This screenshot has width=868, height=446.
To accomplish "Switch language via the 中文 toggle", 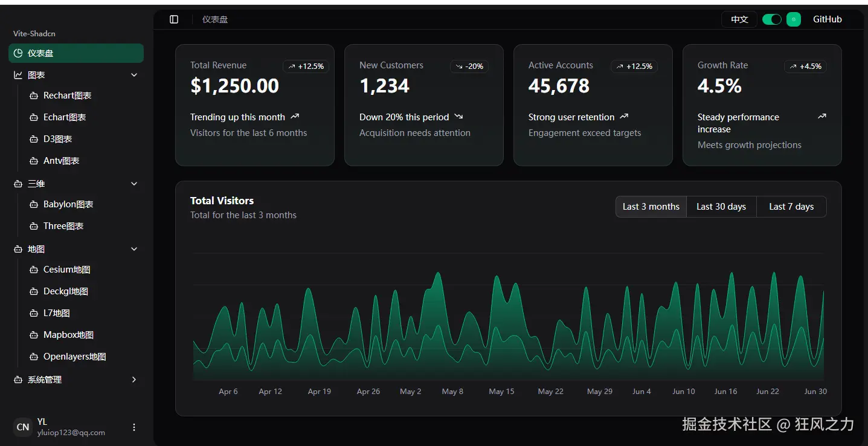I will 739,19.
